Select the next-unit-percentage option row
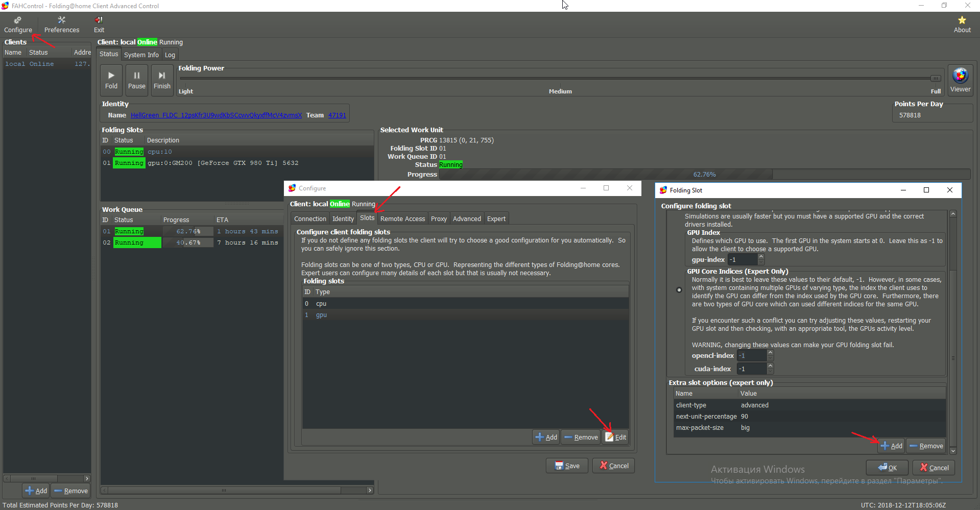Screen dimensions: 980x510 [809, 417]
